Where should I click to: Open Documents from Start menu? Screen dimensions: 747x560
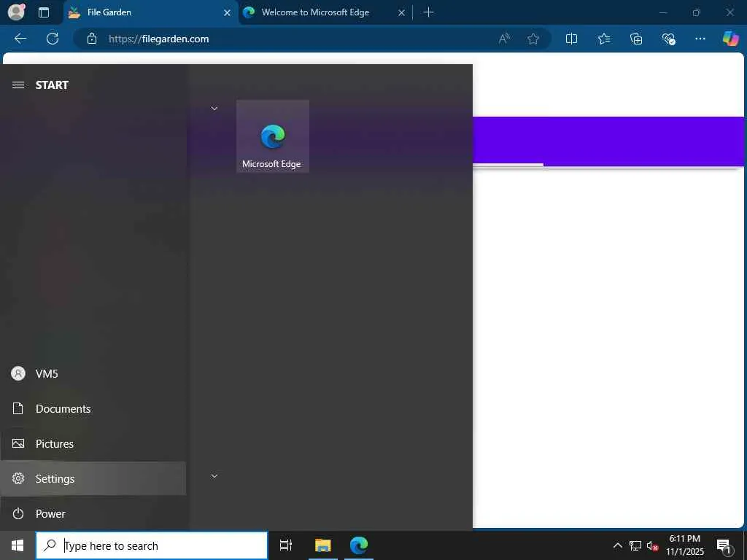point(93,408)
